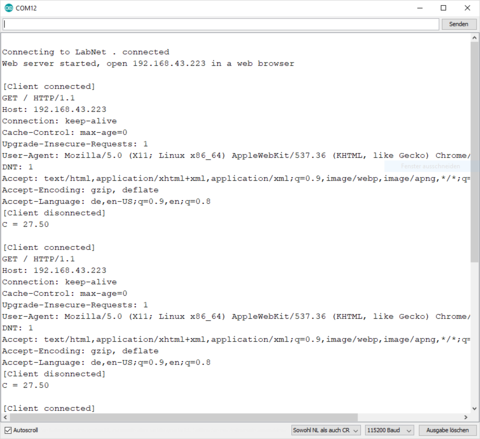This screenshot has height=439, width=480.
Task: Click the second 'C = 27.50' reading
Action: tap(25, 385)
